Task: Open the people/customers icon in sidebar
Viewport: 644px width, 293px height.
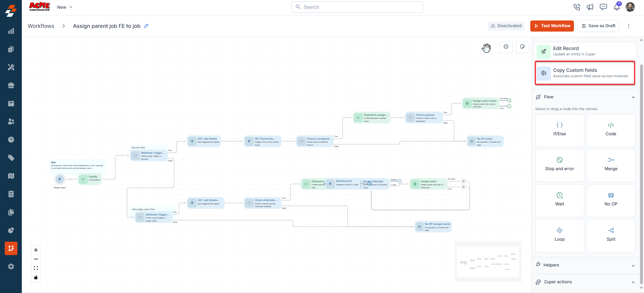Action: 11,121
